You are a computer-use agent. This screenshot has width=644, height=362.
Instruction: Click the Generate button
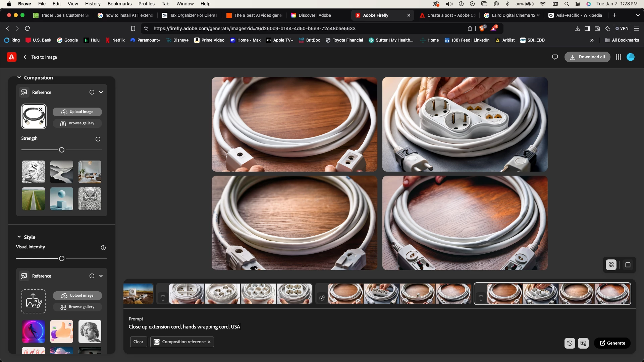coord(612,343)
